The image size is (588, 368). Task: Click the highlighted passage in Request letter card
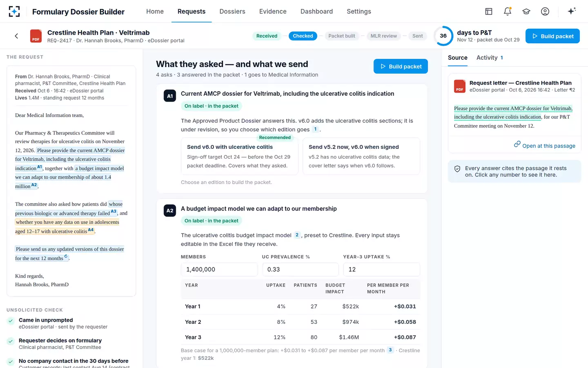513,112
